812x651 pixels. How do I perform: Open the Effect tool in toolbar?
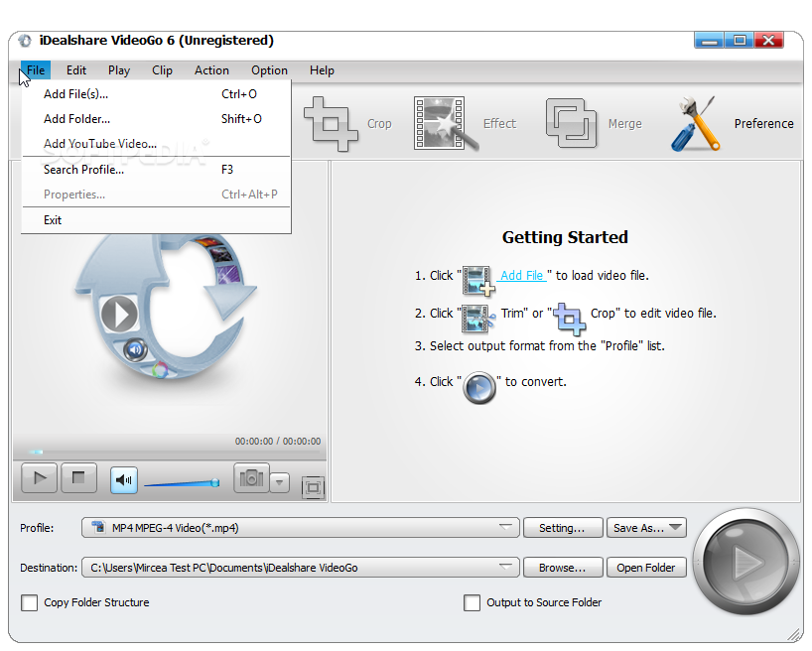tap(465, 124)
